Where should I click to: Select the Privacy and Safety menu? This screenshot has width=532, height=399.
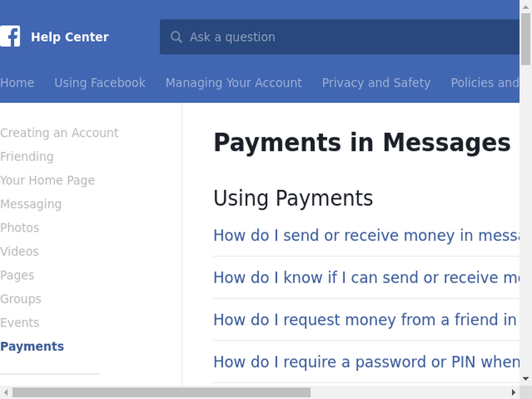point(376,83)
